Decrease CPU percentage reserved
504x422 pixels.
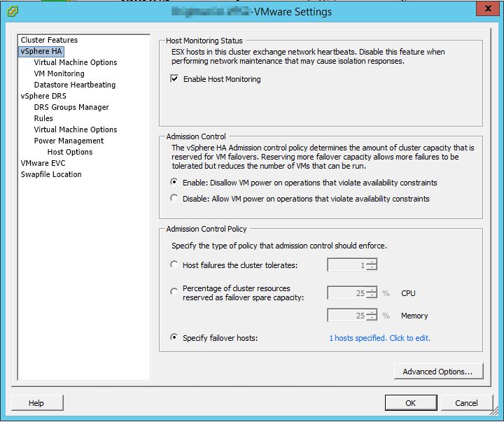[372, 296]
